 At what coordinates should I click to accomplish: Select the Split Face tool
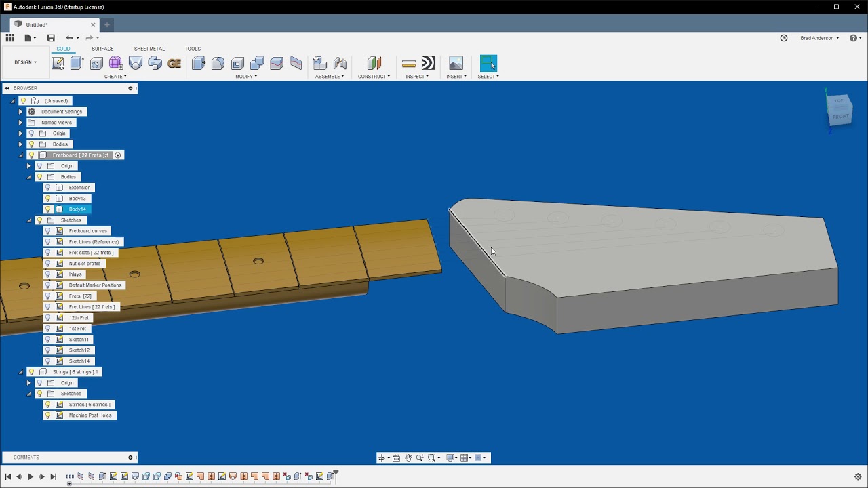click(x=277, y=63)
